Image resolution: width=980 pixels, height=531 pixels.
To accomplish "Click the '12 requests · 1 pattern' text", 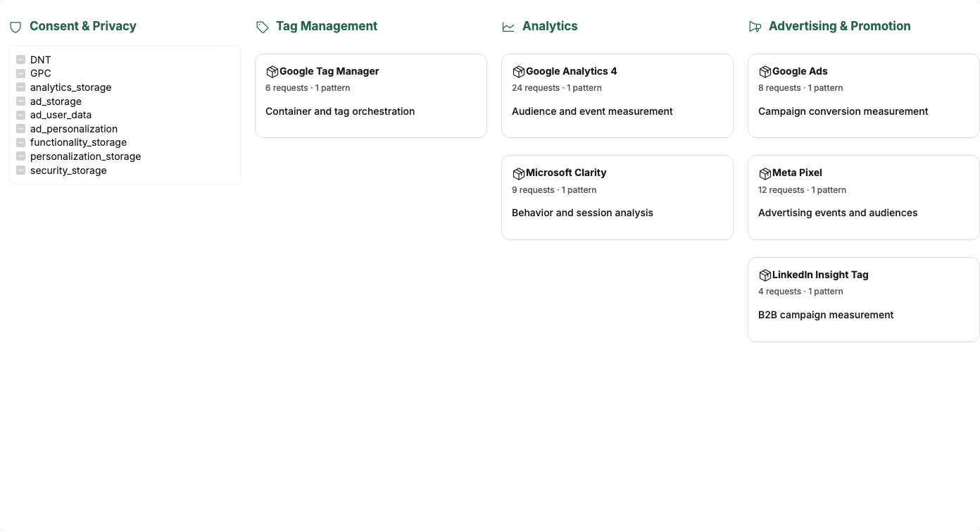I will (803, 190).
